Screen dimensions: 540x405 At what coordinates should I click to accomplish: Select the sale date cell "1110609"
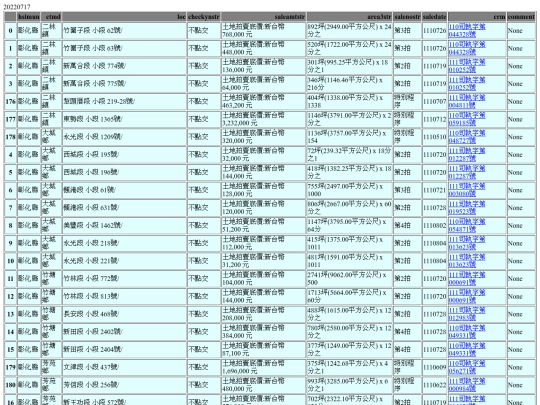[x=435, y=367]
